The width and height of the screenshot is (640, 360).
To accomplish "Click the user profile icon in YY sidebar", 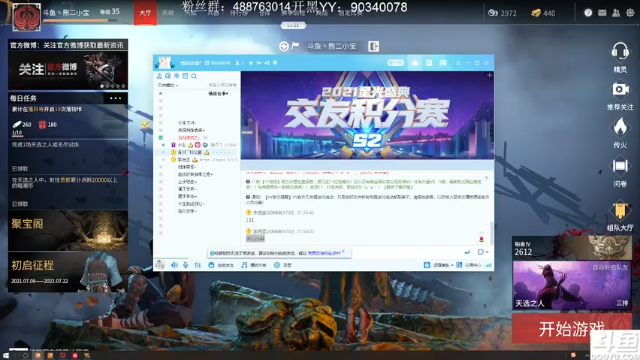I will [159, 76].
